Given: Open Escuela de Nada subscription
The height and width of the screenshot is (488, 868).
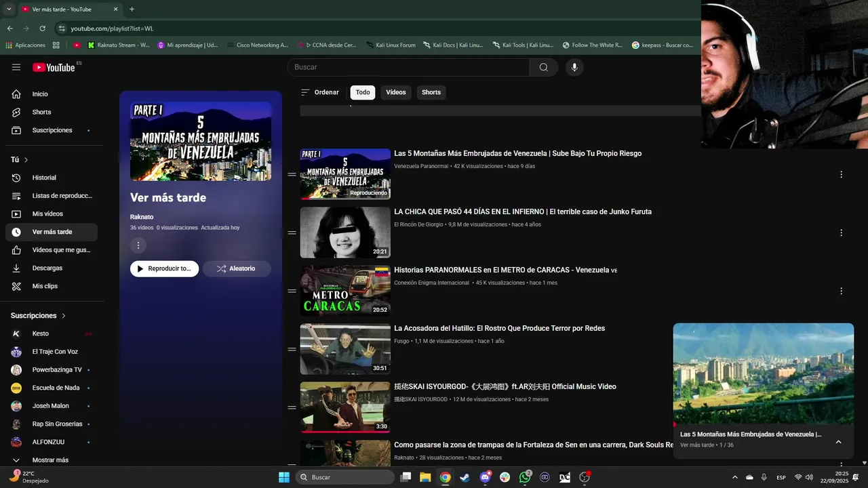Looking at the screenshot, I should (52, 388).
